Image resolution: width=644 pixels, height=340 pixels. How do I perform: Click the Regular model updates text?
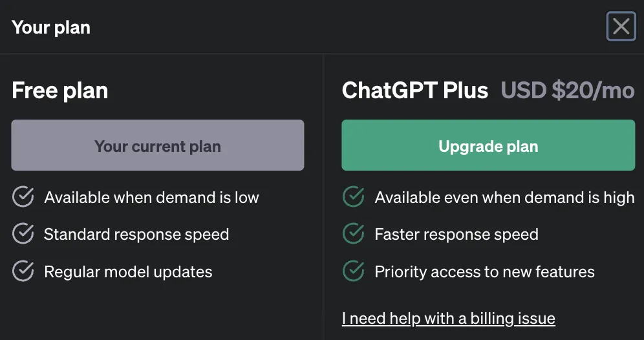click(x=128, y=272)
